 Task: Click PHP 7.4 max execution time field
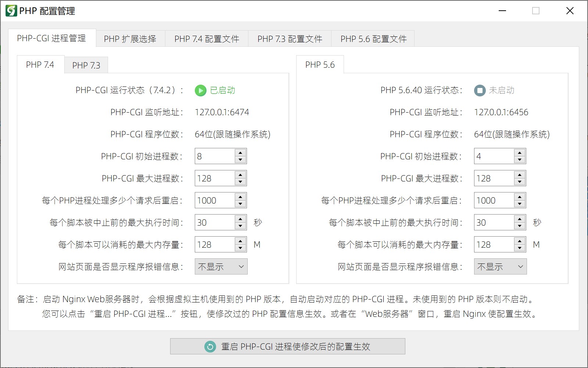(x=215, y=223)
